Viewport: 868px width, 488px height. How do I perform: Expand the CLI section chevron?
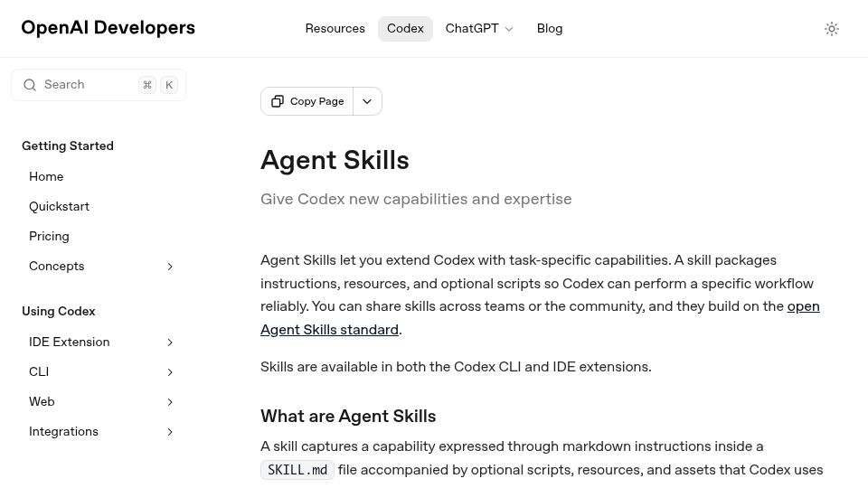[x=170, y=372]
